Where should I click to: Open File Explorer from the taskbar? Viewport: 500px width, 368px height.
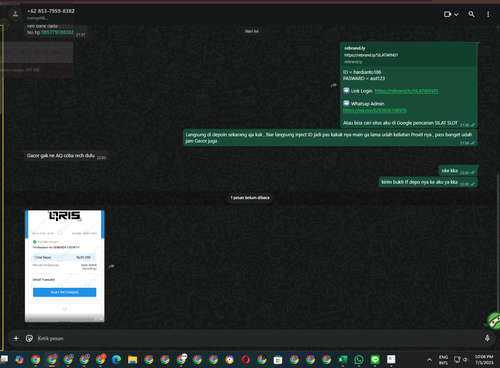tap(133, 359)
